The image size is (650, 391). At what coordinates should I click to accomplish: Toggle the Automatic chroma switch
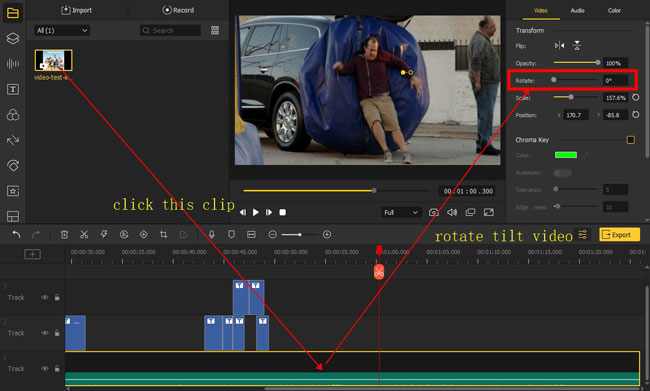tap(563, 172)
